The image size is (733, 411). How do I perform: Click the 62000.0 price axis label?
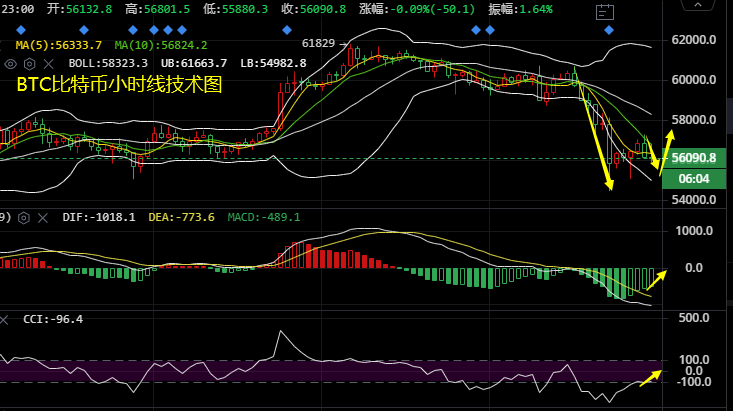point(694,41)
